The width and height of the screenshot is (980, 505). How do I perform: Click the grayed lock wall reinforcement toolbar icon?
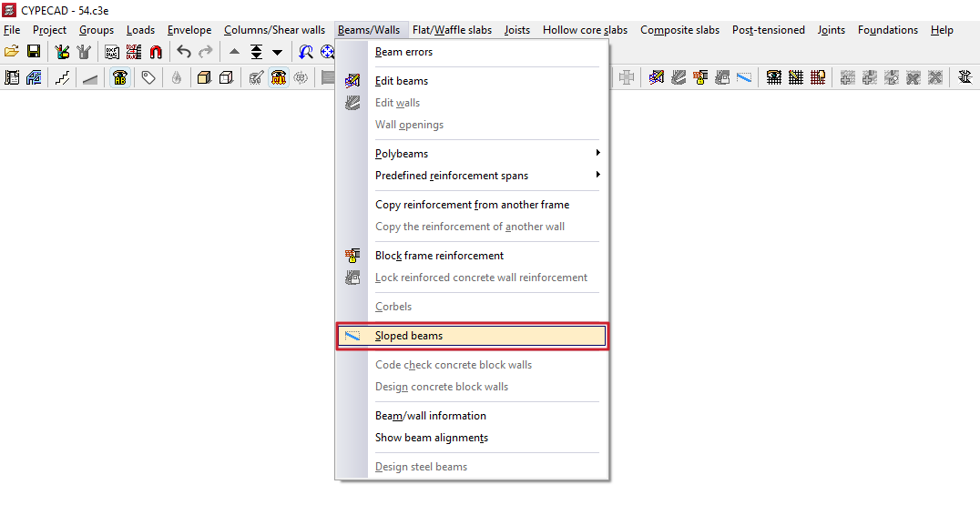click(x=722, y=77)
